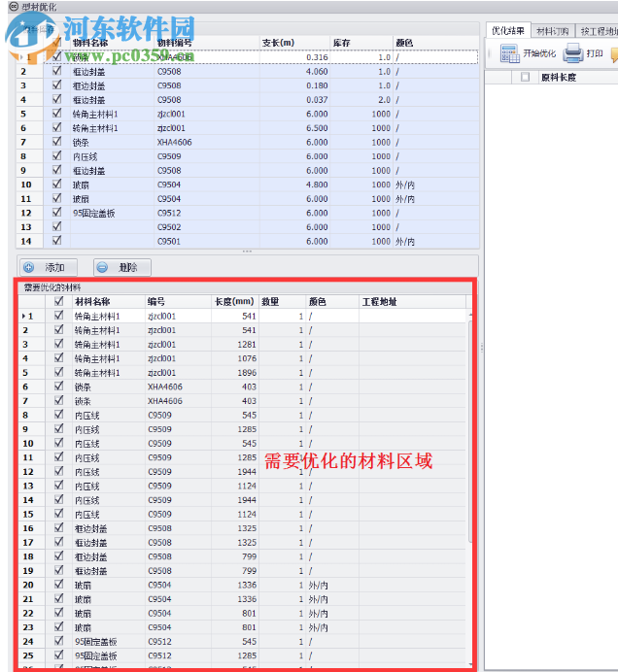Select 玻扇 in materials row 20
The image size is (618, 672).
(x=109, y=585)
